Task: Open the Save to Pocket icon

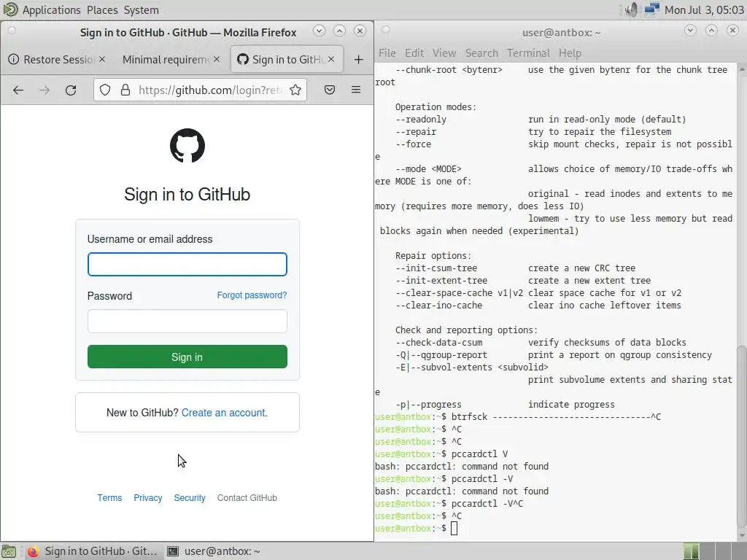Action: 330,90
